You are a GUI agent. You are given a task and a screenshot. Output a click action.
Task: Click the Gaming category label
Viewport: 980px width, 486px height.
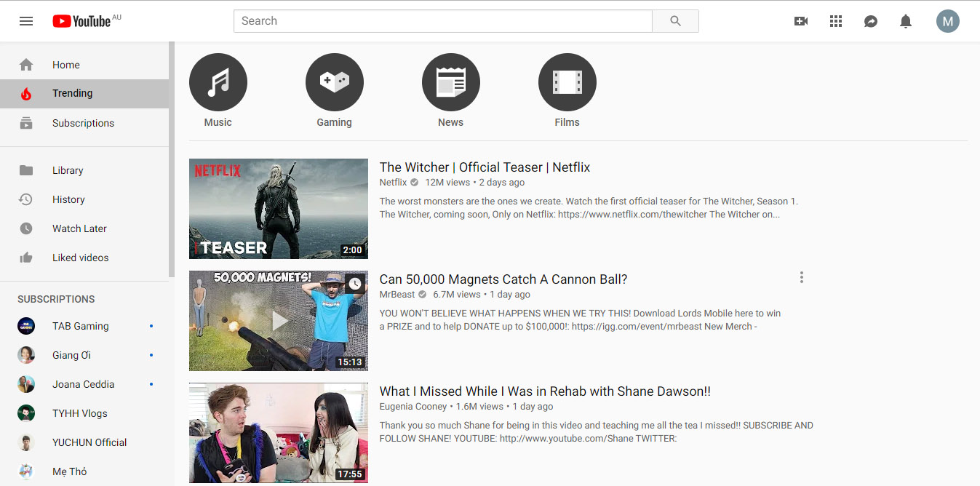pos(335,122)
